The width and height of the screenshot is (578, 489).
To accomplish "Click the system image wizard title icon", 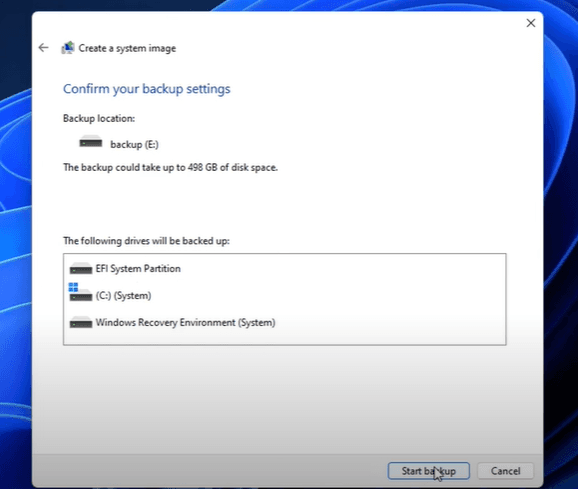I will point(68,48).
